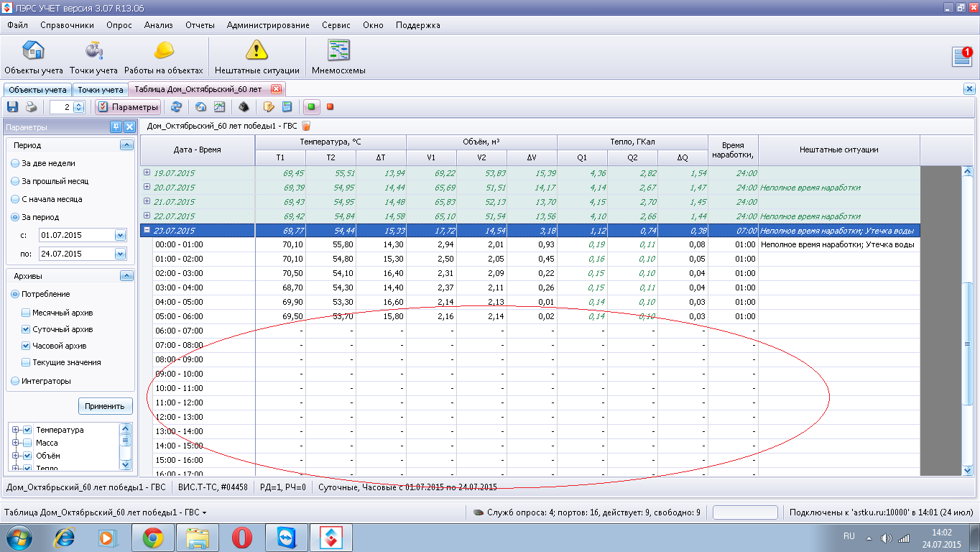Open Работы на объектах helmet icon
Image resolution: width=980 pixels, height=552 pixels.
click(164, 57)
